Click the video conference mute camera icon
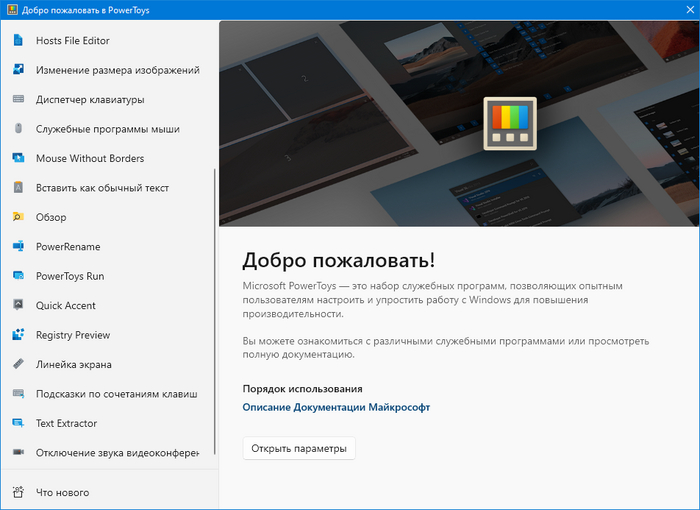The image size is (700, 510). pos(18,452)
